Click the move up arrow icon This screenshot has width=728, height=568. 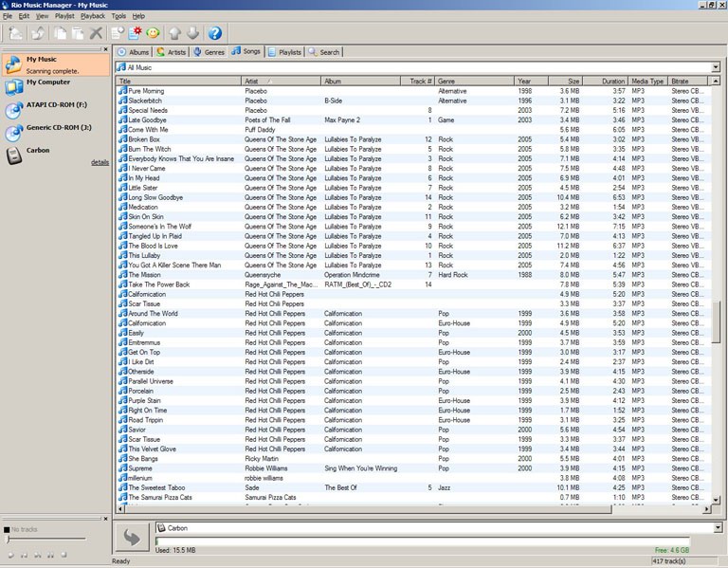coord(174,33)
